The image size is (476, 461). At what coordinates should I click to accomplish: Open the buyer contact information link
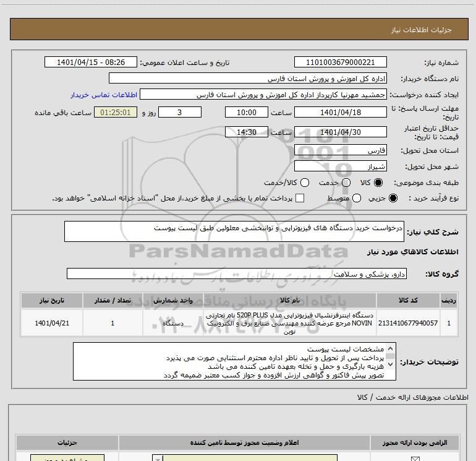104,95
